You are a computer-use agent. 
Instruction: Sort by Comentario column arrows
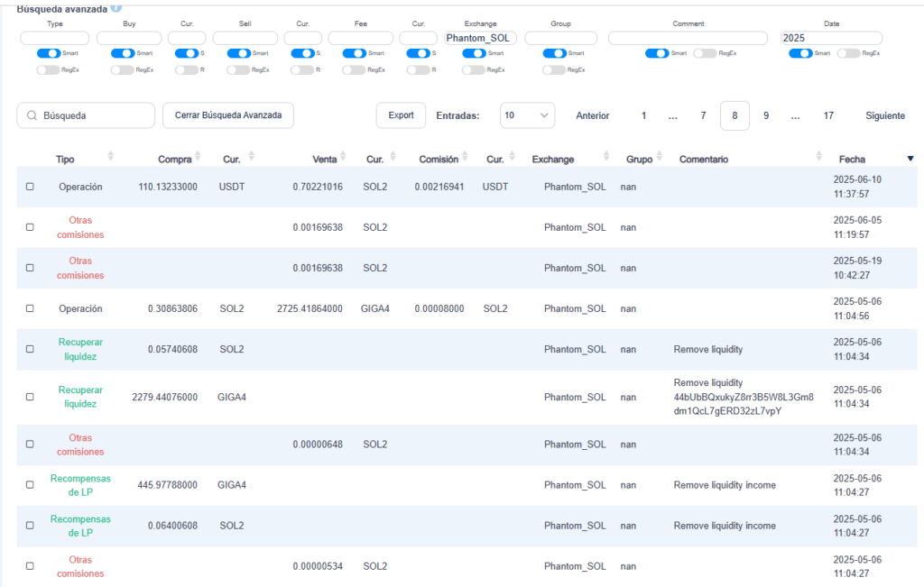(x=818, y=156)
